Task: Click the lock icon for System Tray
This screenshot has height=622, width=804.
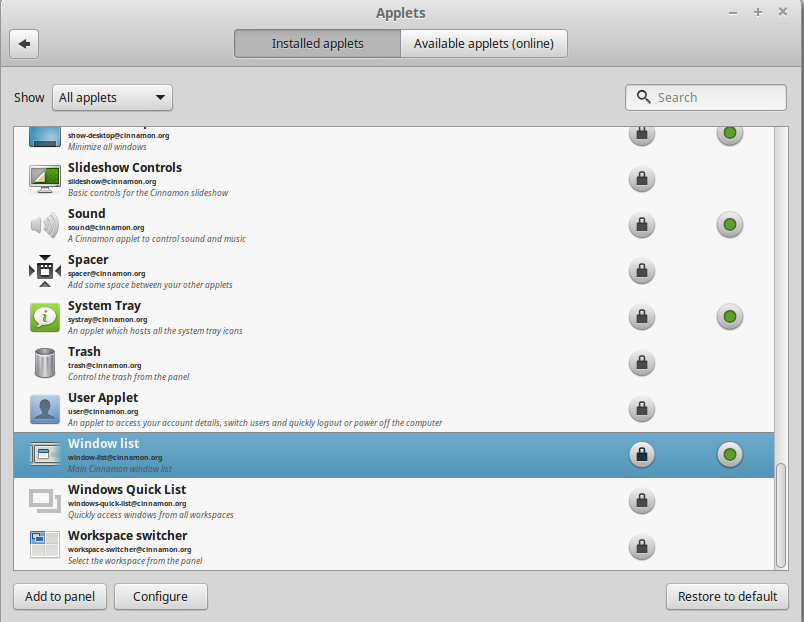Action: coord(641,317)
